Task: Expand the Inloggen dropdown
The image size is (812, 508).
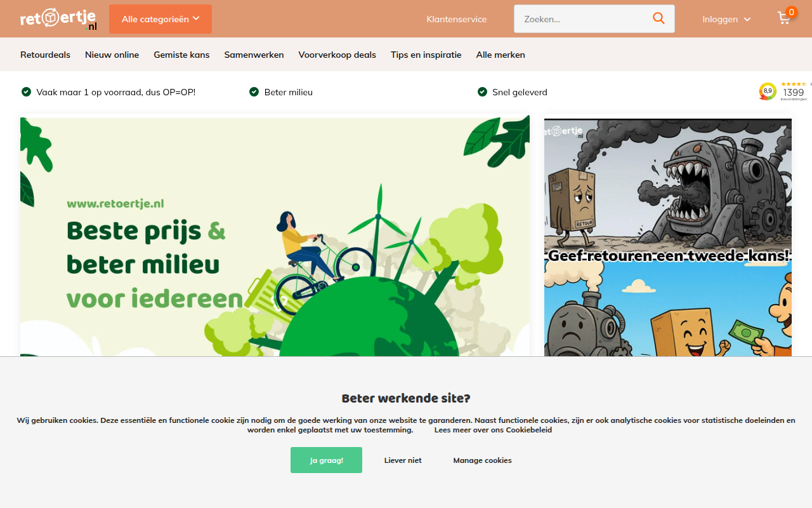Action: [x=726, y=19]
